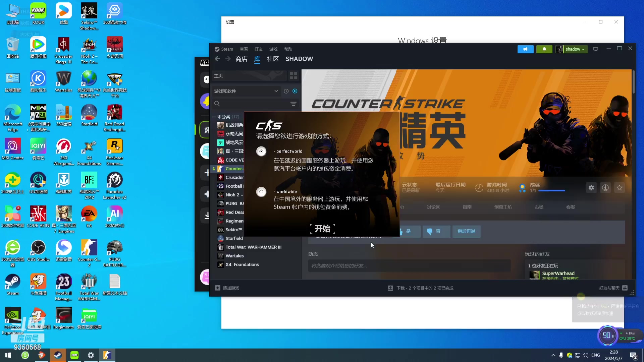Open Steam announcements megaphone icon
644x362 pixels.
coord(526,49)
